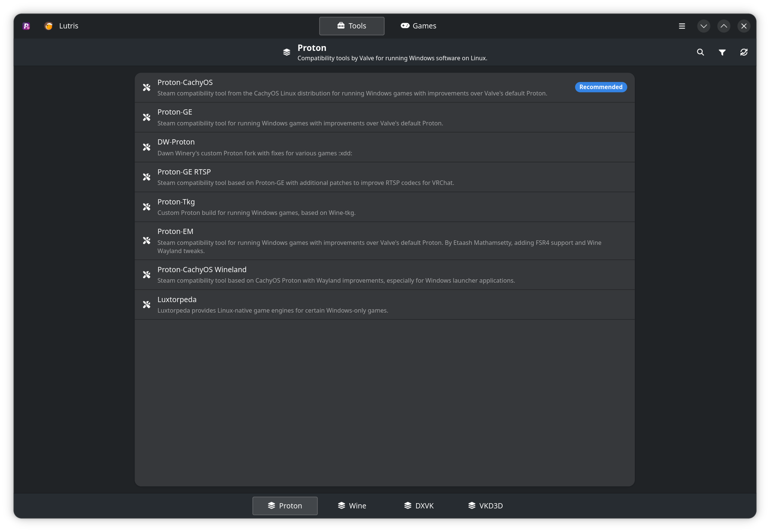Image resolution: width=770 pixels, height=532 pixels.
Task: Click the tool icon beside Luxtorpeda
Action: (x=146, y=304)
